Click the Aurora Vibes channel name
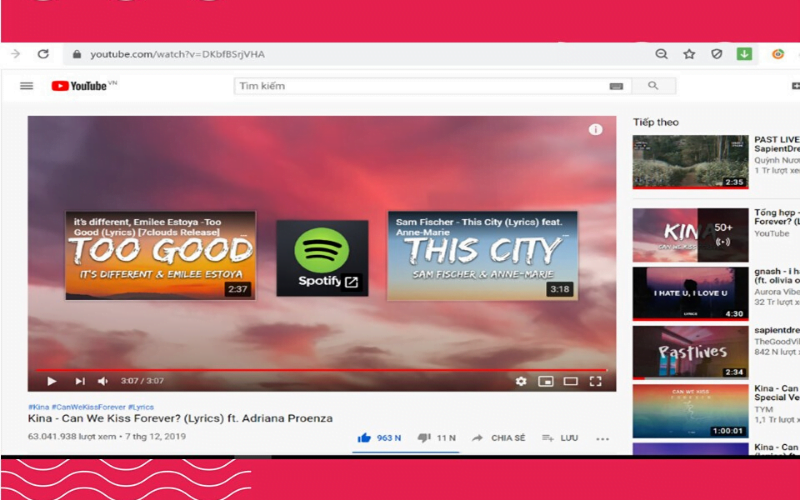 coord(777,292)
